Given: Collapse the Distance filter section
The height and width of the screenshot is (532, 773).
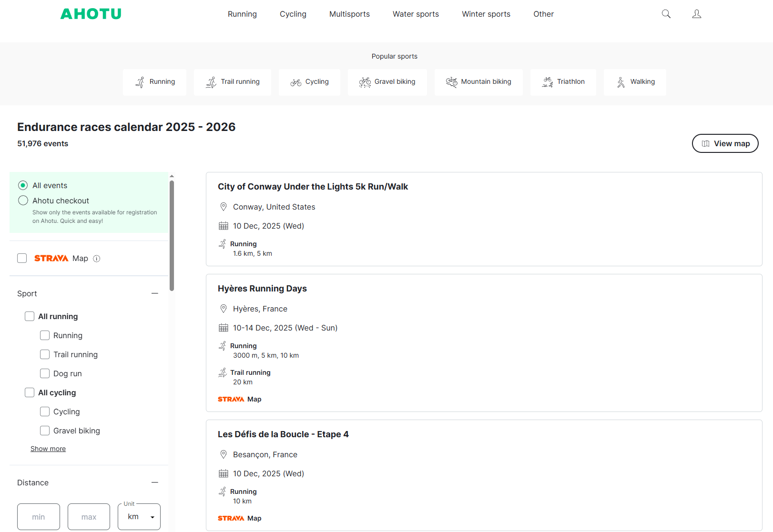Looking at the screenshot, I should pyautogui.click(x=154, y=482).
